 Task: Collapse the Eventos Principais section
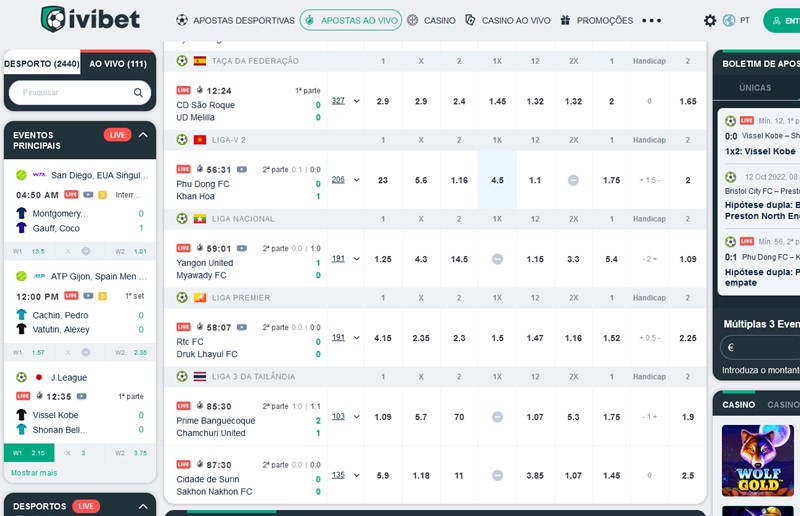pos(143,135)
